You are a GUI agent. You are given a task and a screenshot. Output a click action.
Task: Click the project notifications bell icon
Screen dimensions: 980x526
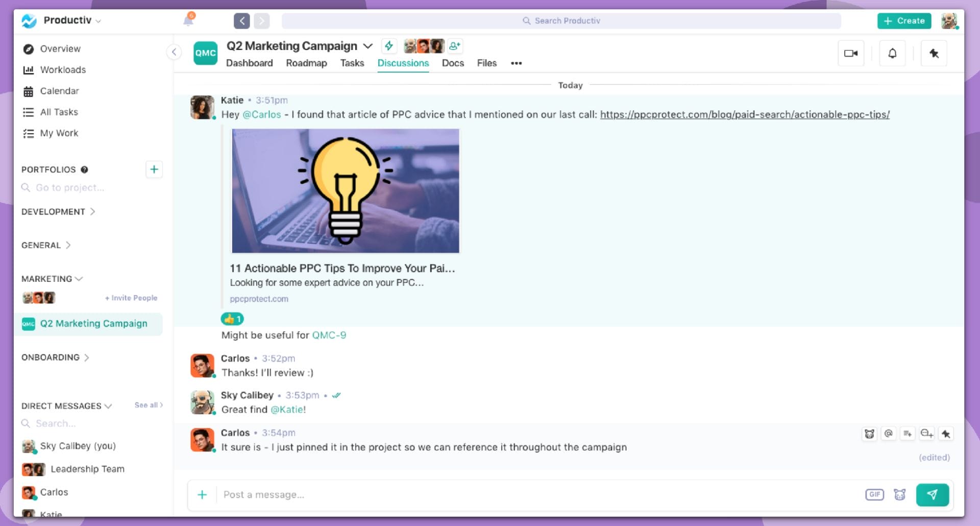pyautogui.click(x=892, y=53)
